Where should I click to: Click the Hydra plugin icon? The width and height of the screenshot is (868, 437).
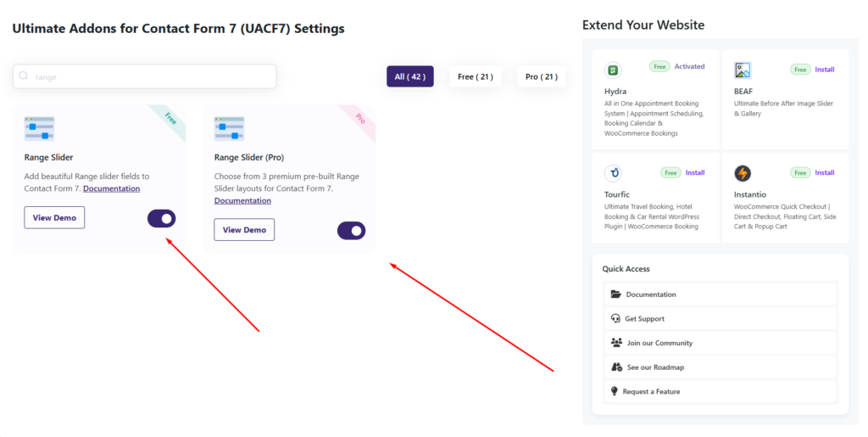(612, 70)
